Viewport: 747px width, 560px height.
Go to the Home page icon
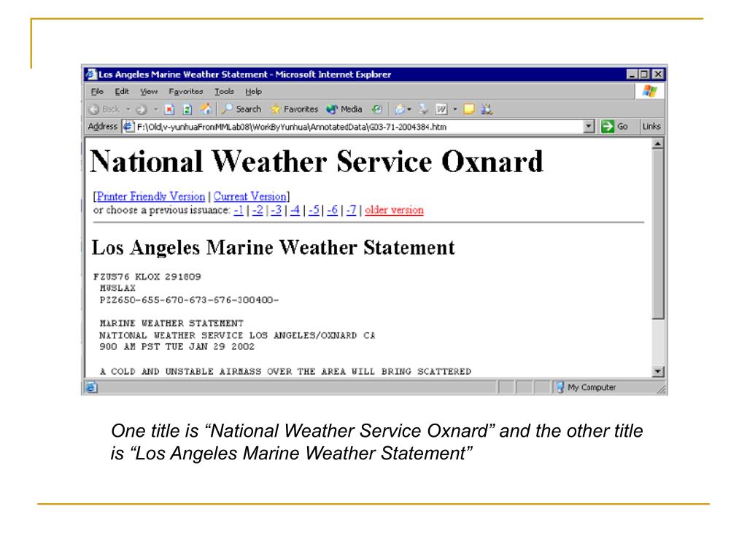(x=206, y=109)
